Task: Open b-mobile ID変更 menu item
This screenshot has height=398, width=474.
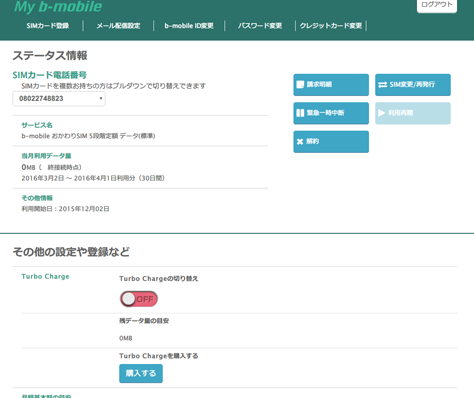Action: coord(189,26)
